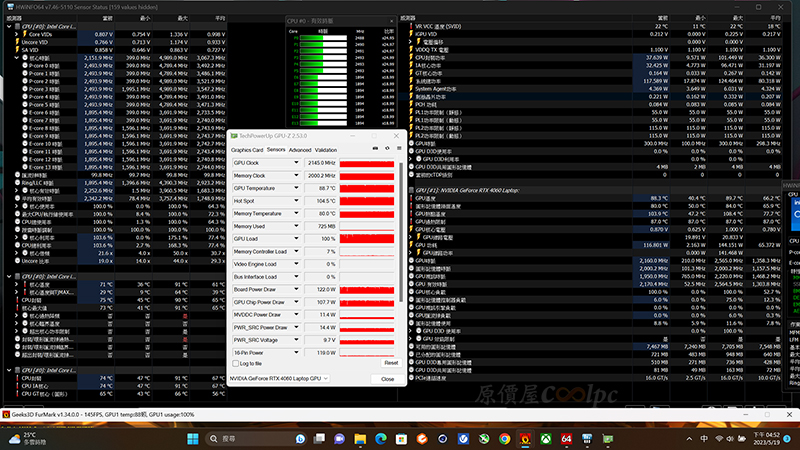
Task: Open the GPU Clock sensor dropdown
Action: (296, 163)
